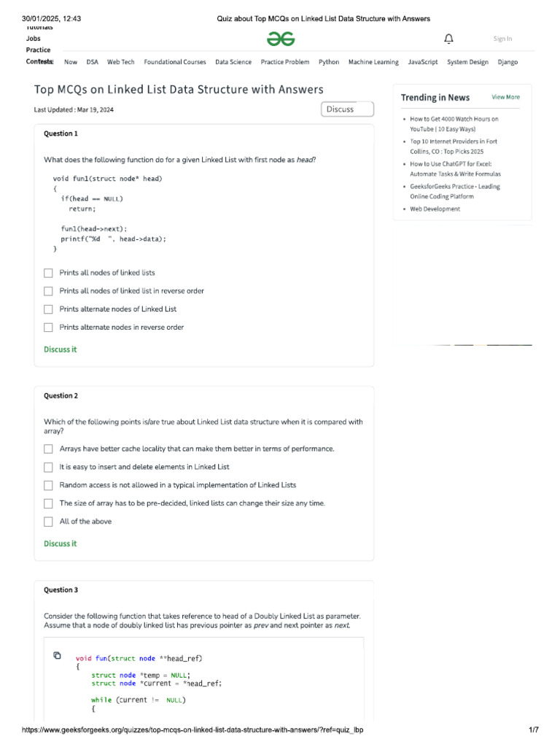Open the 'Web Development' trending link
The width and height of the screenshot is (560, 747).
(435, 209)
